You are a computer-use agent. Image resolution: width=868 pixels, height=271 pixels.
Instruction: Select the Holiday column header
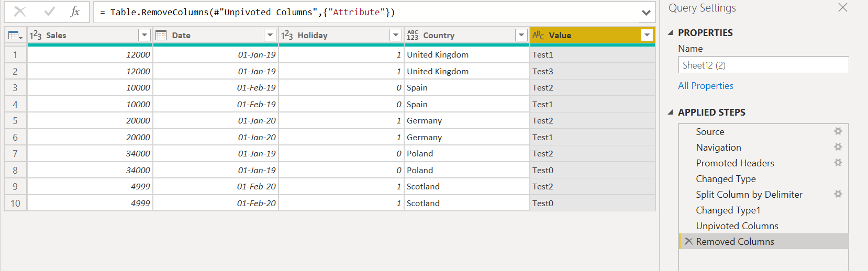click(x=341, y=35)
